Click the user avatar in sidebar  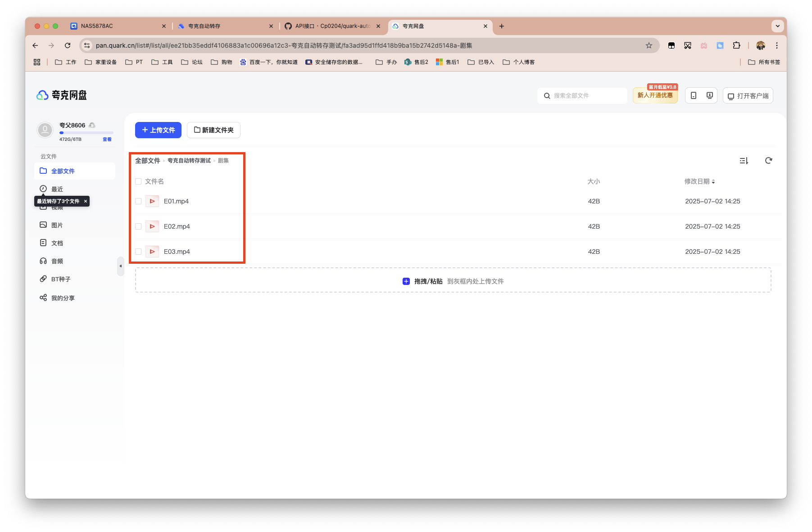(x=45, y=130)
